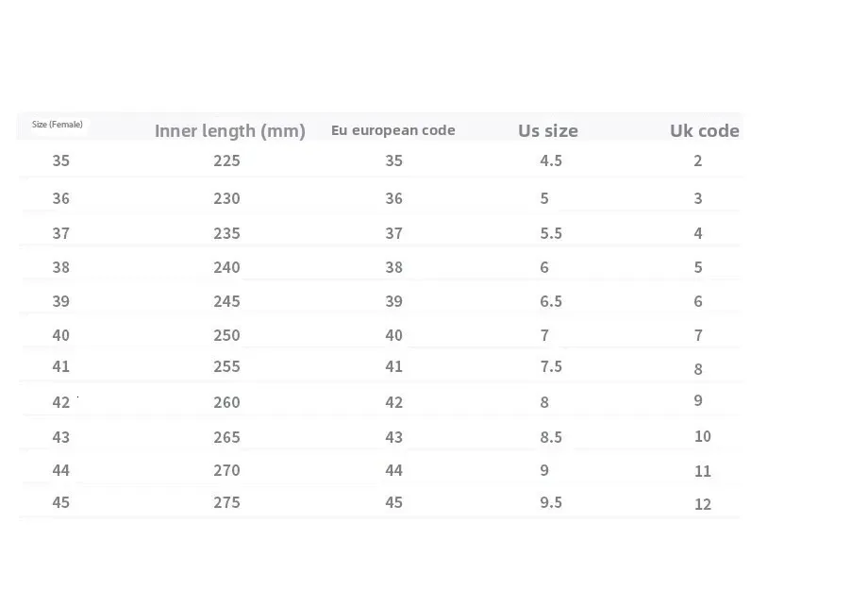This screenshot has width=868, height=591.
Task: Select the 260 inner length value
Action: pos(226,402)
